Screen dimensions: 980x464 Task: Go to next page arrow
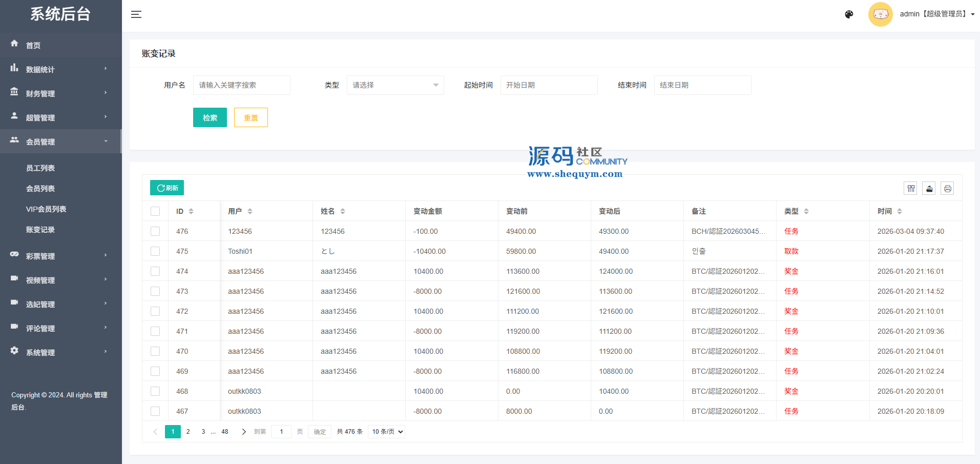tap(244, 432)
